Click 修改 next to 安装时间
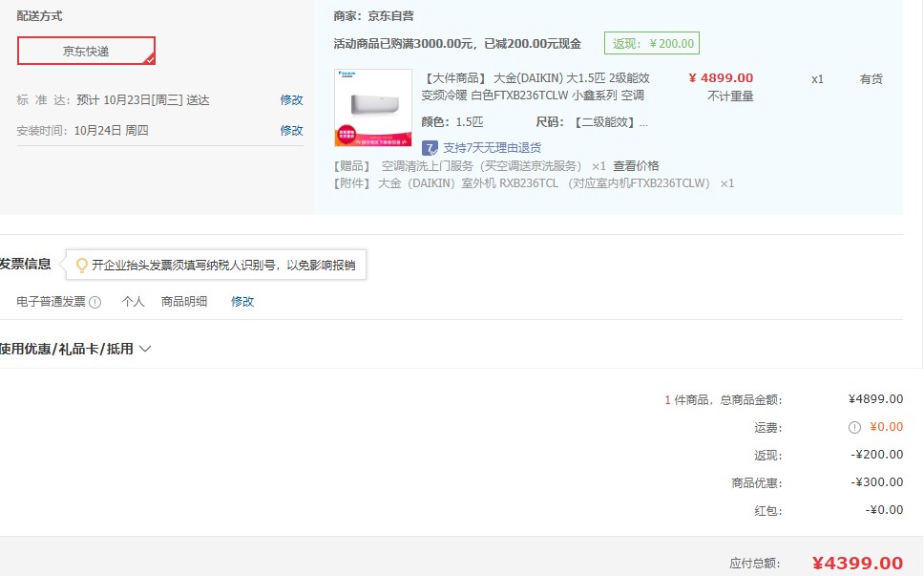 tap(291, 130)
